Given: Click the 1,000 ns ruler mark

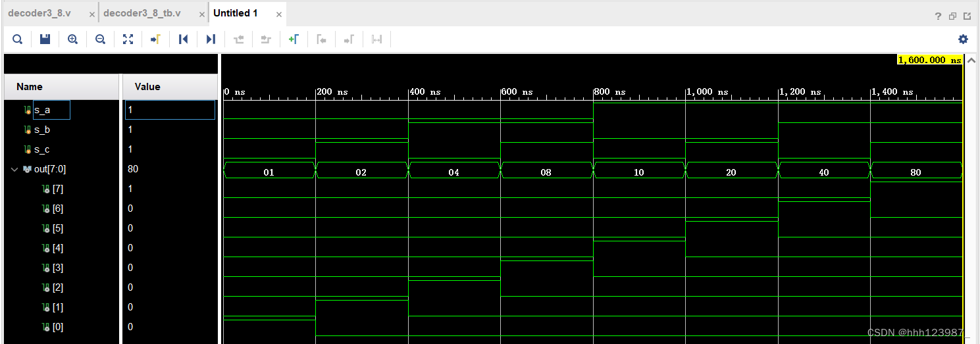Looking at the screenshot, I should click(708, 92).
